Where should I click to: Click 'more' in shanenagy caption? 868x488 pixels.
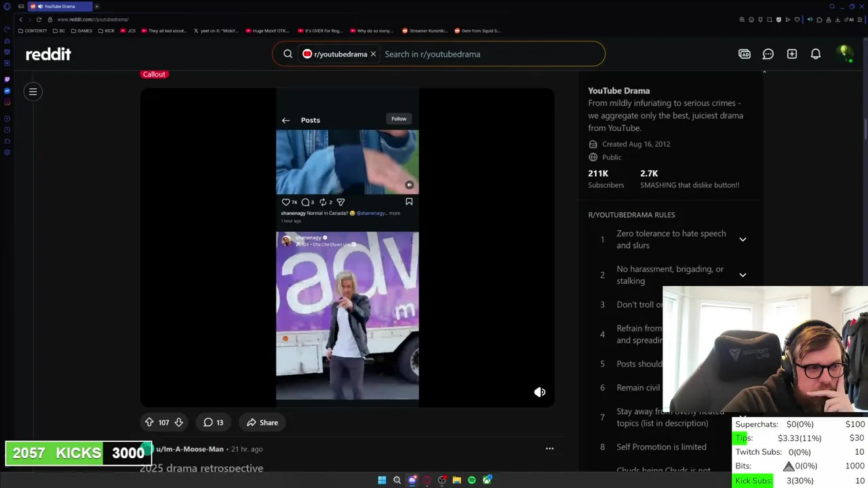[395, 213]
